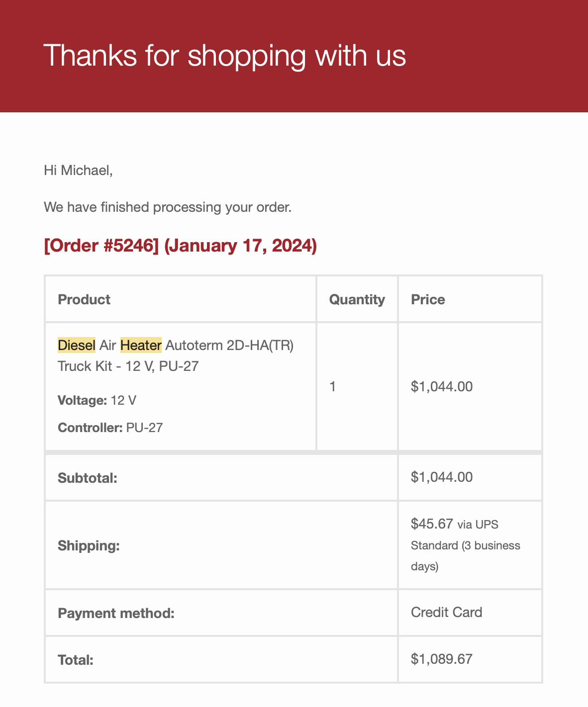Click the quantity value 1
Viewport: 588px width, 707px height.
(x=333, y=387)
